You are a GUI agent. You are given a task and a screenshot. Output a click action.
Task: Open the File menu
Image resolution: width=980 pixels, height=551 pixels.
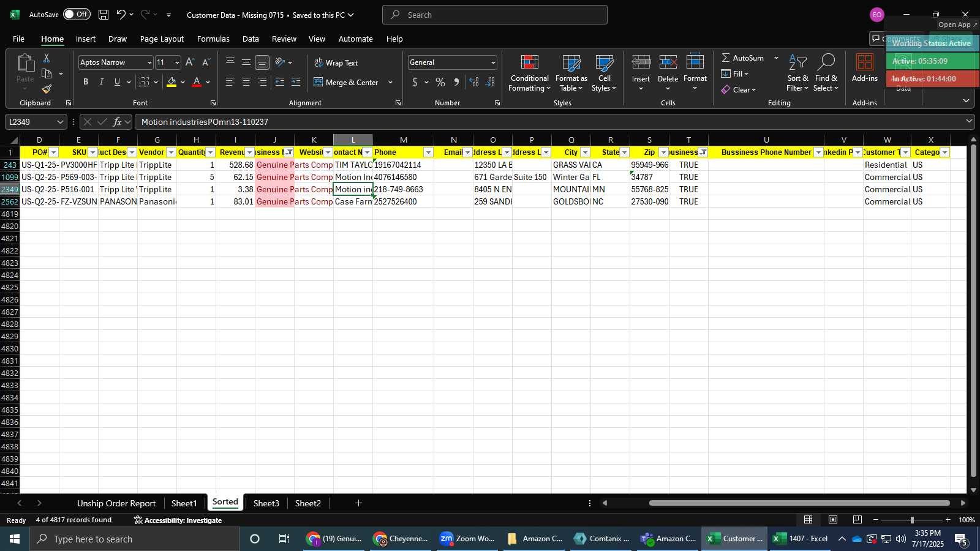19,39
